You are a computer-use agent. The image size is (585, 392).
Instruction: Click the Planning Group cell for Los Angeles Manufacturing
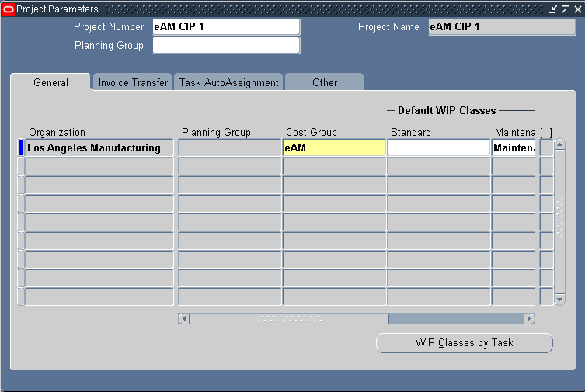(230, 148)
